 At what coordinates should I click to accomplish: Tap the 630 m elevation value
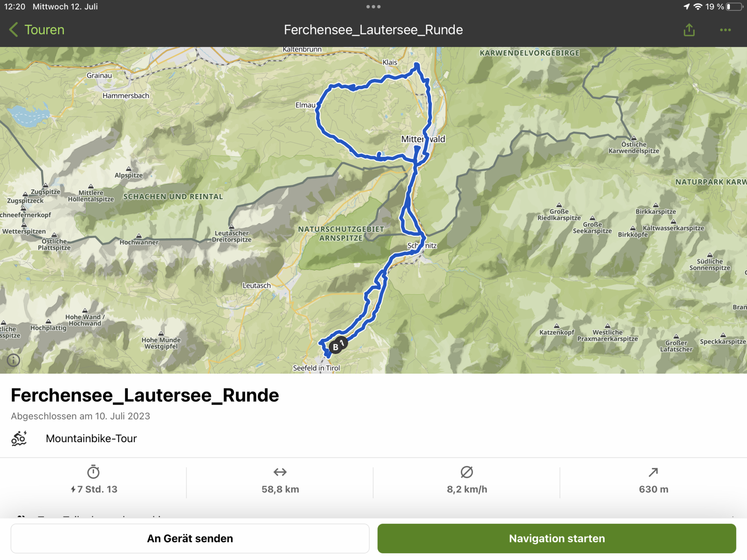[654, 489]
